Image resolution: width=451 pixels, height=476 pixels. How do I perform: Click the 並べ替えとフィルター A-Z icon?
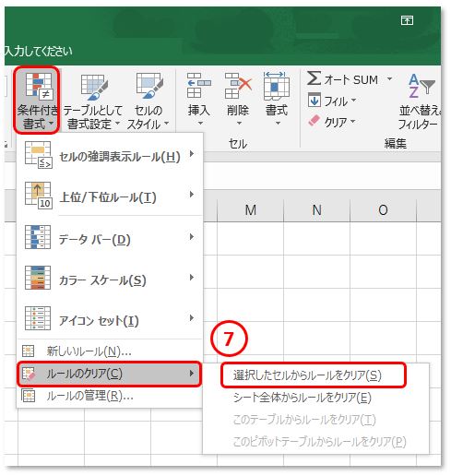click(x=421, y=86)
